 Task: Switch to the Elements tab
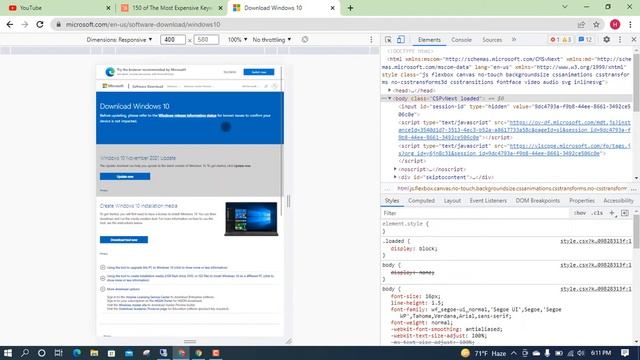point(429,40)
